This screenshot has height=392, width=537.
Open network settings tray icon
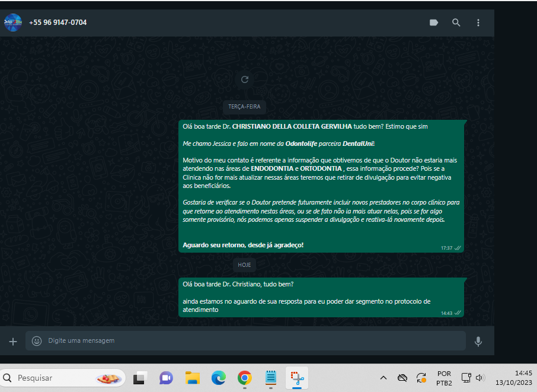466,378
